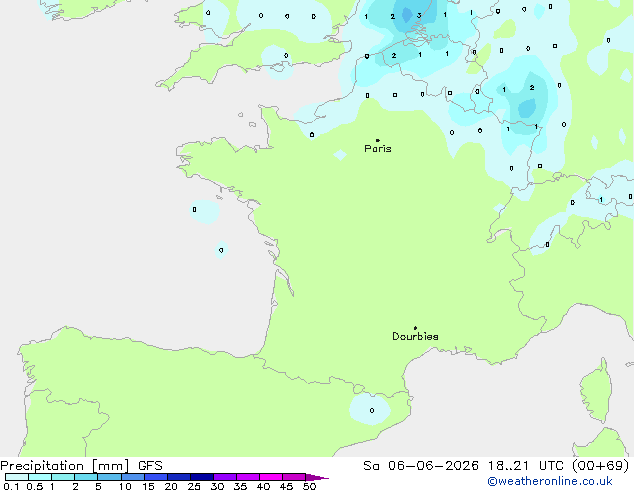Image resolution: width=634 pixels, height=490 pixels.
Task: Click the legend value '50'
Action: point(309,486)
